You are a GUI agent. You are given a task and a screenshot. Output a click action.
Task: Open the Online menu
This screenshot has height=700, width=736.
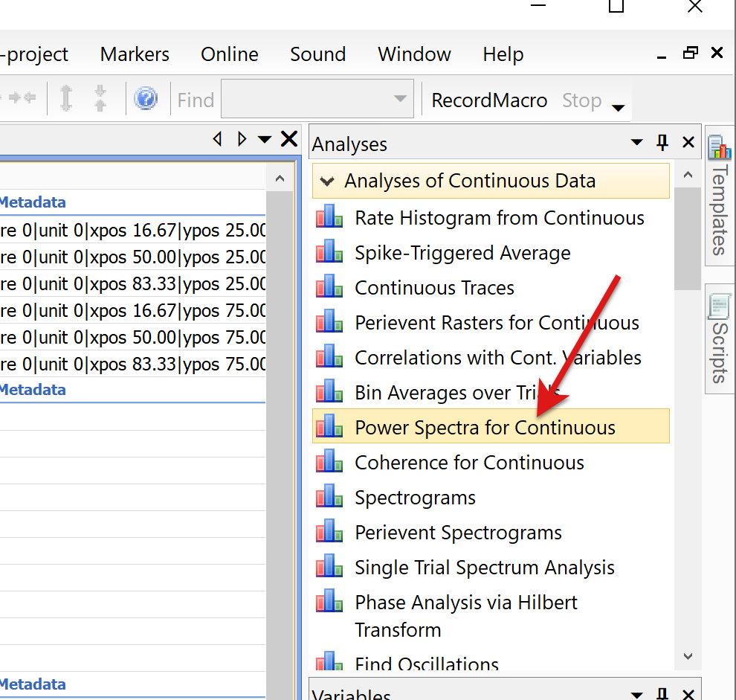coord(230,54)
